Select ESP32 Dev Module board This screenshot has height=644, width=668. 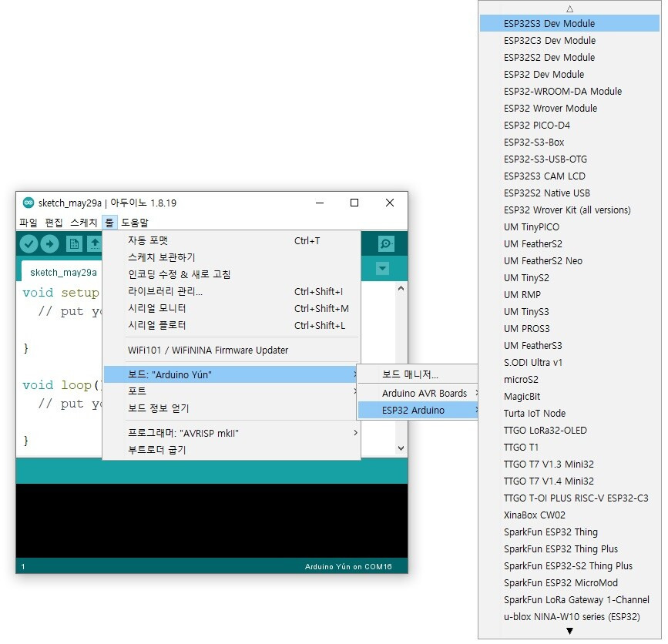(569, 74)
